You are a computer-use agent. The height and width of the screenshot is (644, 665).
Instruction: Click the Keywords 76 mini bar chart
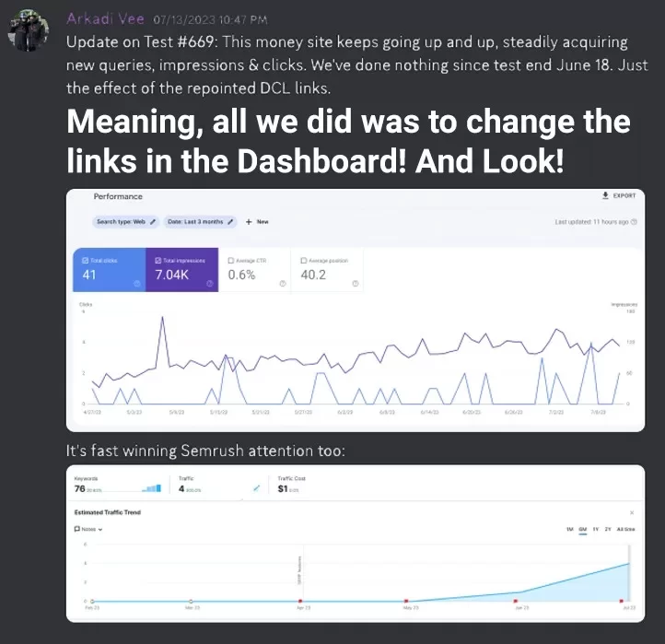[152, 488]
